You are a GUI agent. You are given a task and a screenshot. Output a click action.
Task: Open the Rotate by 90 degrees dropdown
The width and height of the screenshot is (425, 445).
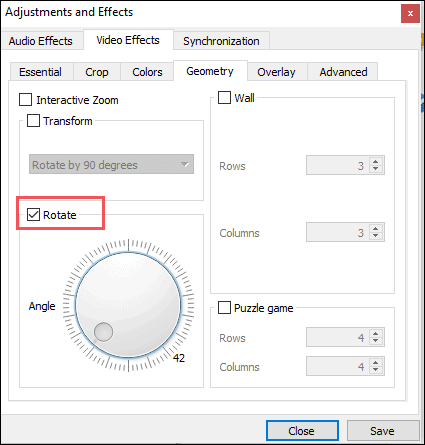[111, 164]
